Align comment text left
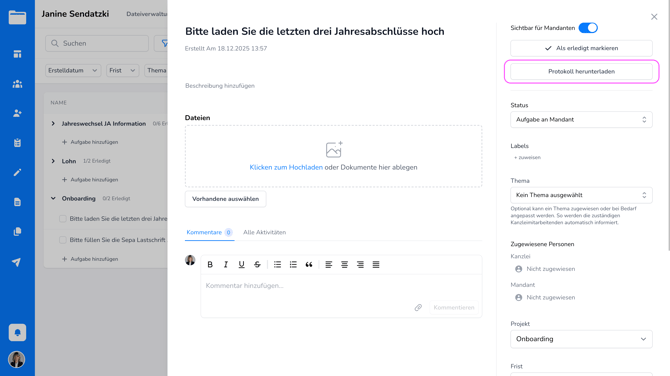The width and height of the screenshot is (670, 376). (x=329, y=264)
